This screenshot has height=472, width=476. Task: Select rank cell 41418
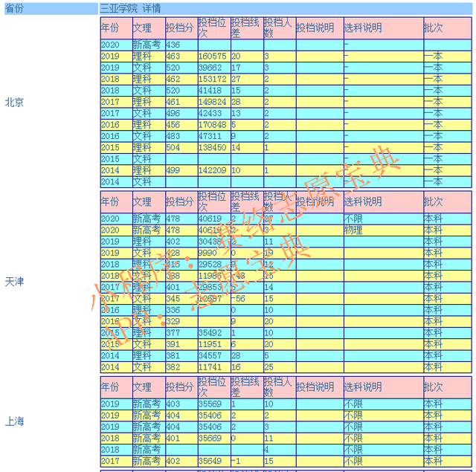click(x=214, y=91)
